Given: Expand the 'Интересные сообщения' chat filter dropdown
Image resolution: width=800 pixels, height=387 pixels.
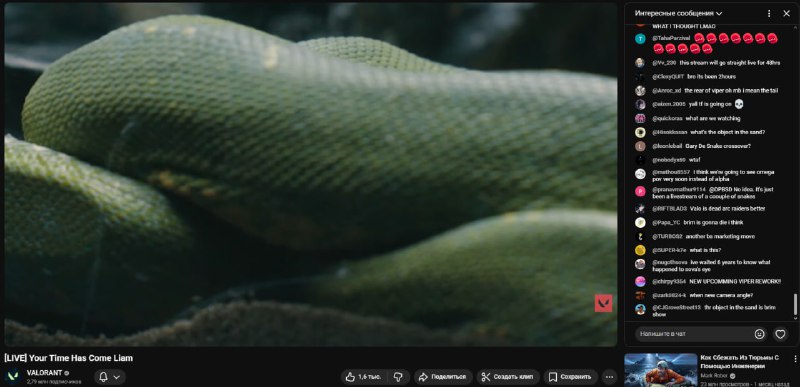Looking at the screenshot, I should pyautogui.click(x=679, y=13).
